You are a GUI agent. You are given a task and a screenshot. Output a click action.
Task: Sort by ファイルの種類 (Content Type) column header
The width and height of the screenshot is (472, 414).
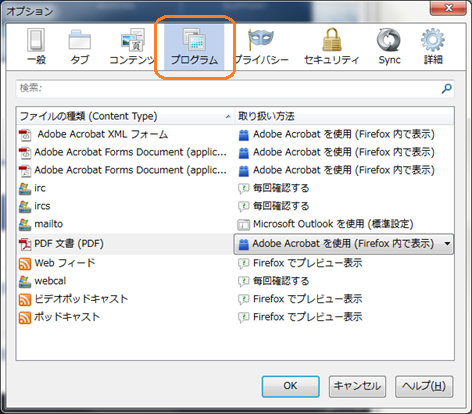tap(125, 116)
